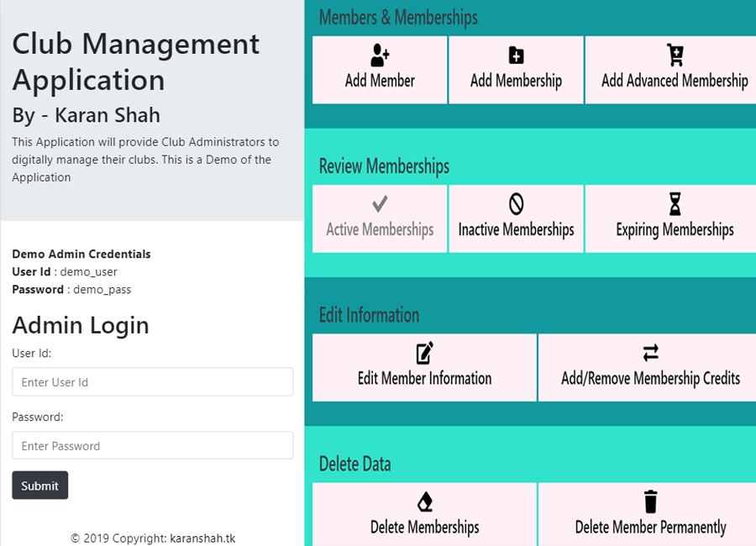The image size is (756, 546).
Task: Open the Add/Remove Membership Credits tile
Action: [x=650, y=367]
